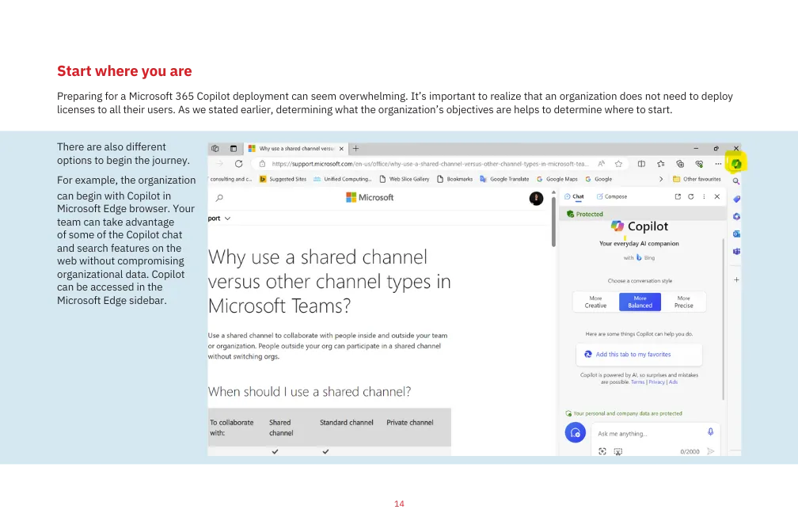Screen dimensions: 798x532
Task: Click the Edge workspaces icon in the tab bar
Action: (215, 149)
